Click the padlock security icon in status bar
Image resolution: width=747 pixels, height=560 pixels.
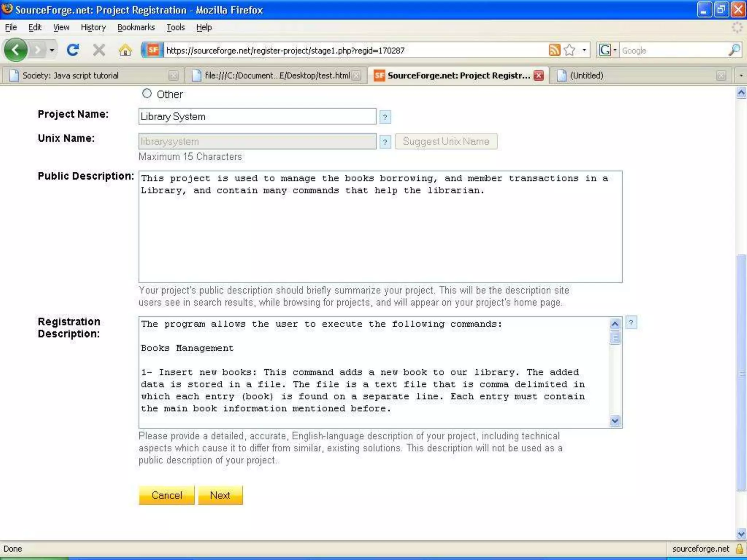coord(739,549)
